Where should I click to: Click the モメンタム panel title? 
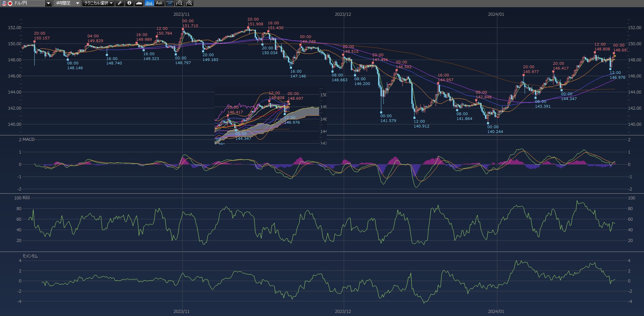[30, 256]
